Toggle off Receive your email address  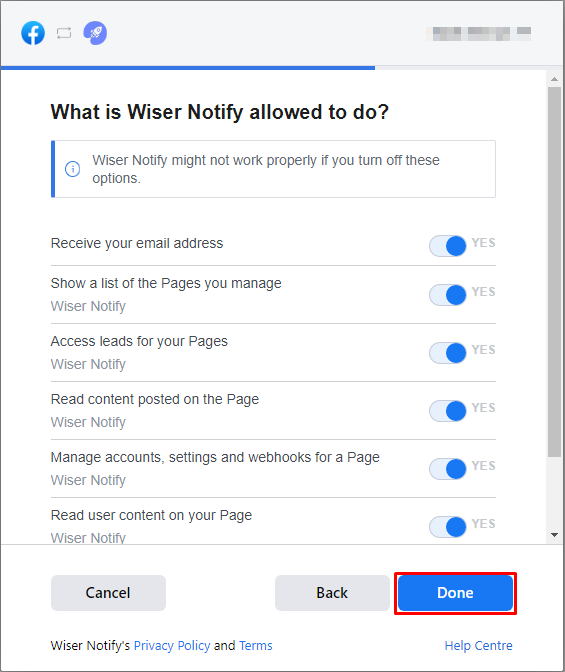click(x=448, y=246)
